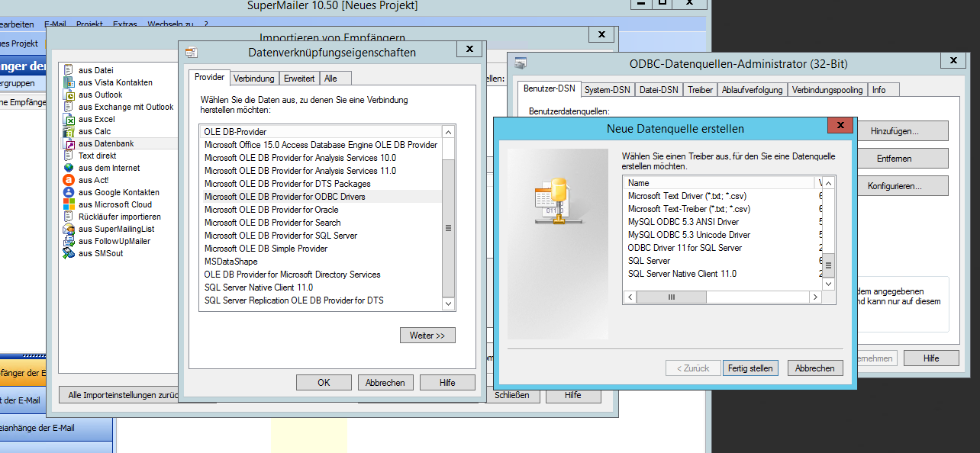Click the provider list scroll down arrow
Image resolution: width=980 pixels, height=453 pixels.
coord(449,304)
